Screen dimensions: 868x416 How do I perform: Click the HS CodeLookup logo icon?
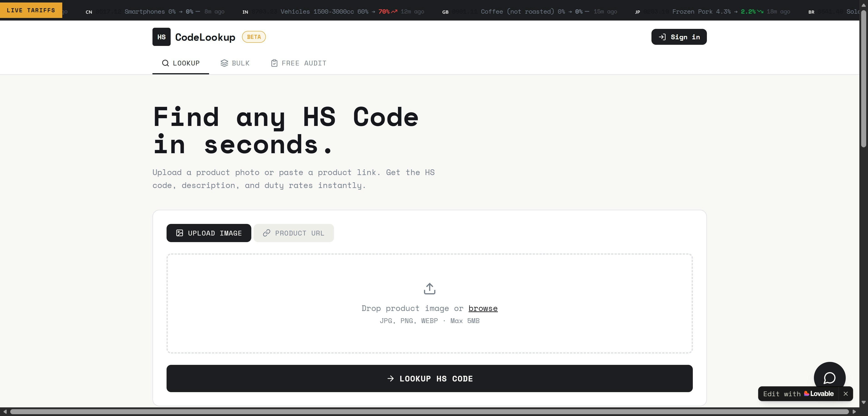(x=161, y=37)
